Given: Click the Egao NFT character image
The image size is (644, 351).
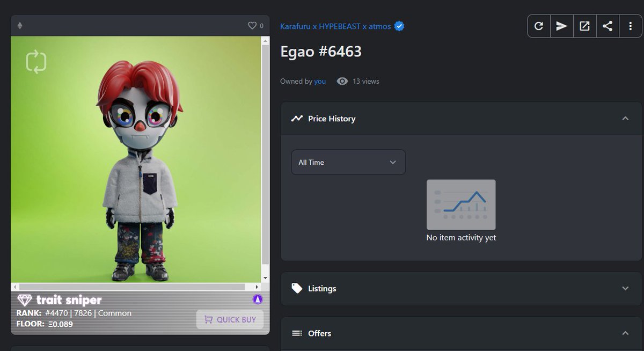Looking at the screenshot, I should pyautogui.click(x=136, y=159).
